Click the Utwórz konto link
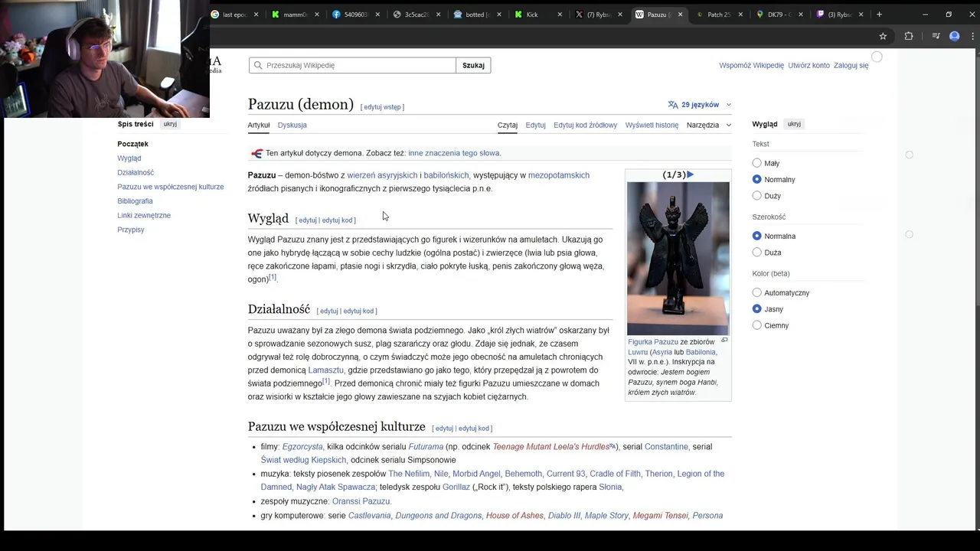This screenshot has width=980, height=551. (x=808, y=65)
